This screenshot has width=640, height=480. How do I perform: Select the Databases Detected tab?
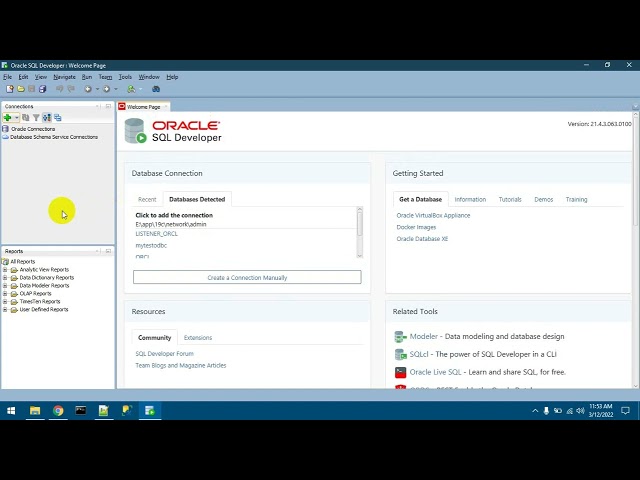(x=197, y=199)
